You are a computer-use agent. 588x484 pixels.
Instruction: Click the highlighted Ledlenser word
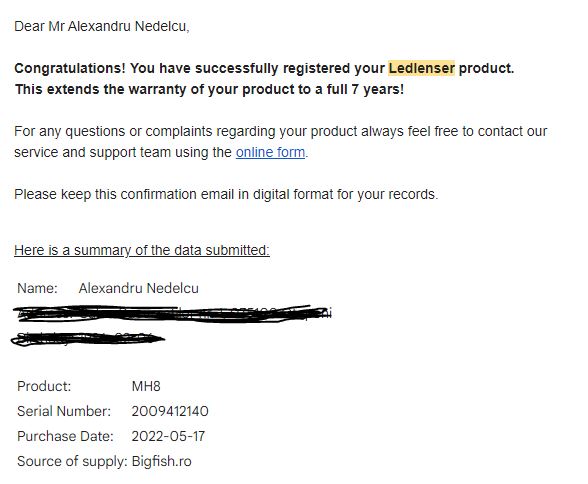tap(421, 68)
